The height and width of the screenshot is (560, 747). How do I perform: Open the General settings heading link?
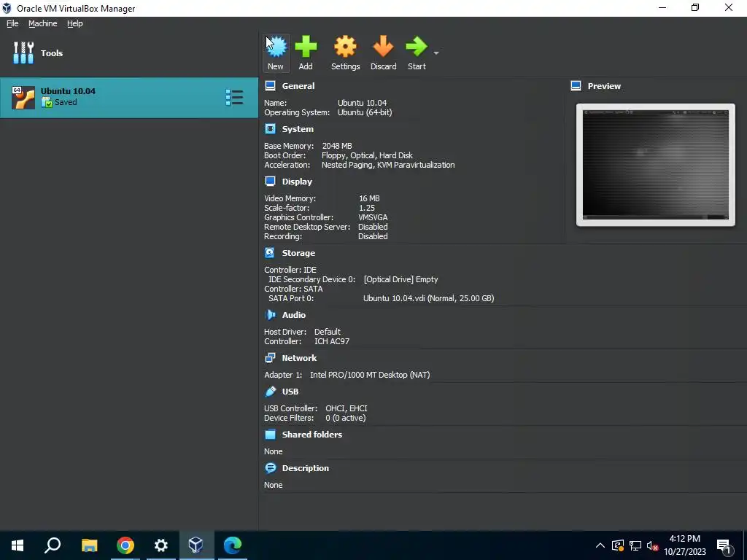(298, 86)
